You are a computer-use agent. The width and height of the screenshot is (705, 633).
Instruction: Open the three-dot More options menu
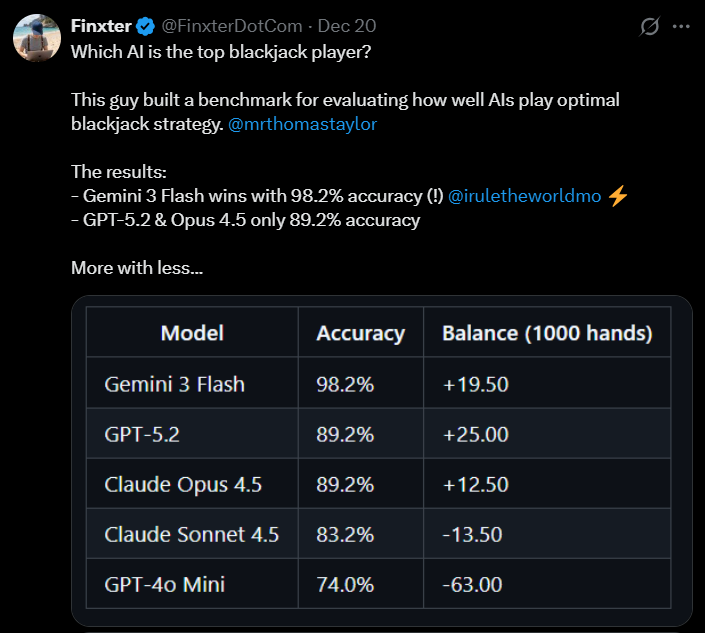(684, 25)
